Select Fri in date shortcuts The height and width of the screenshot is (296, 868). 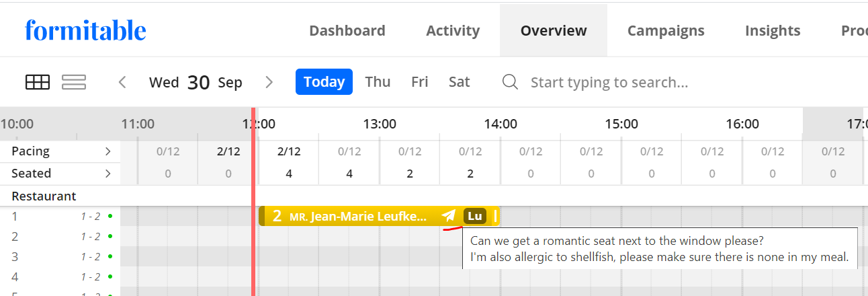click(x=420, y=82)
